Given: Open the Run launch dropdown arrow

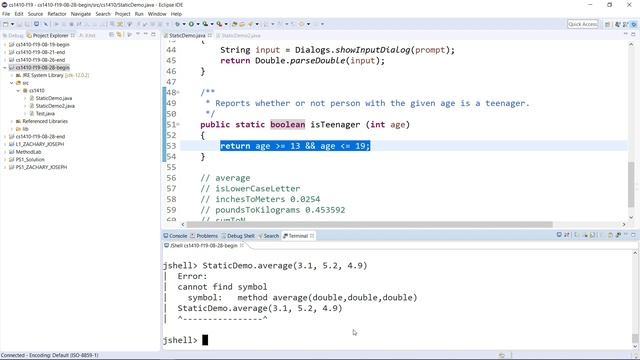Looking at the screenshot, I should pos(198,24).
